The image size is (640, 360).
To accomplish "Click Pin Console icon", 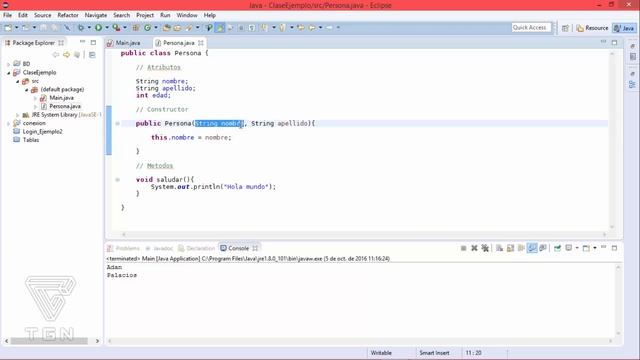I will coord(557,248).
